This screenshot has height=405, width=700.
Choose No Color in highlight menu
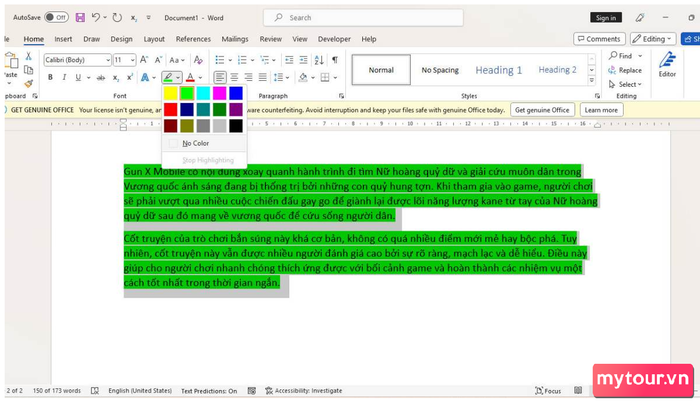(x=204, y=143)
